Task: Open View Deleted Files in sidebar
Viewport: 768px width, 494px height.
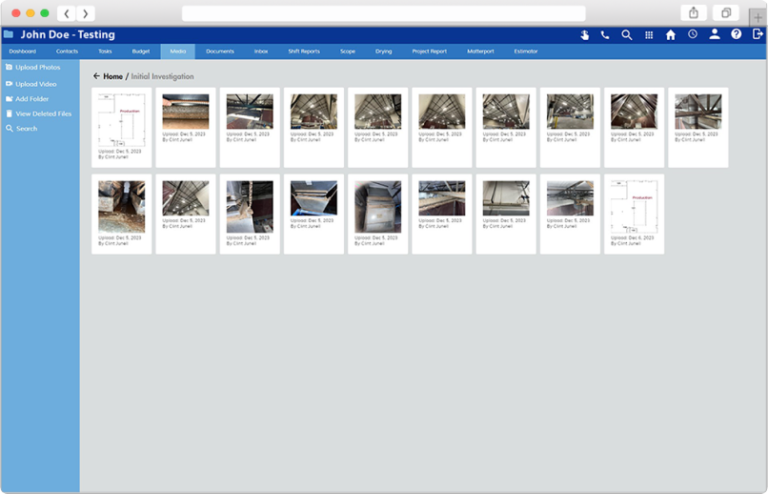Action: click(43, 114)
